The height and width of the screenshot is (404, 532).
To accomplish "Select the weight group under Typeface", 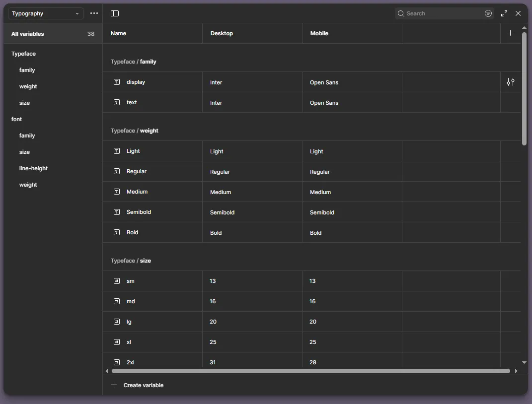I will click(x=28, y=86).
